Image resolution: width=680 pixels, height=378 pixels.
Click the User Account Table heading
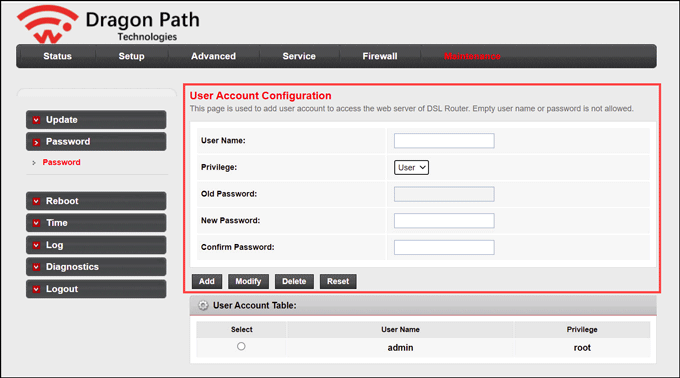(255, 306)
